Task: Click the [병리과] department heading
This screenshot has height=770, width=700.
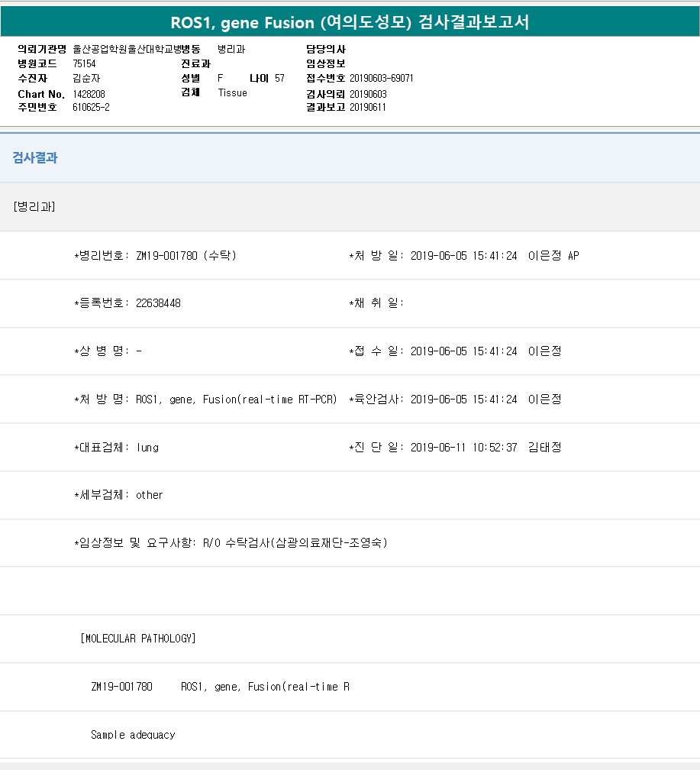Action: [x=34, y=207]
